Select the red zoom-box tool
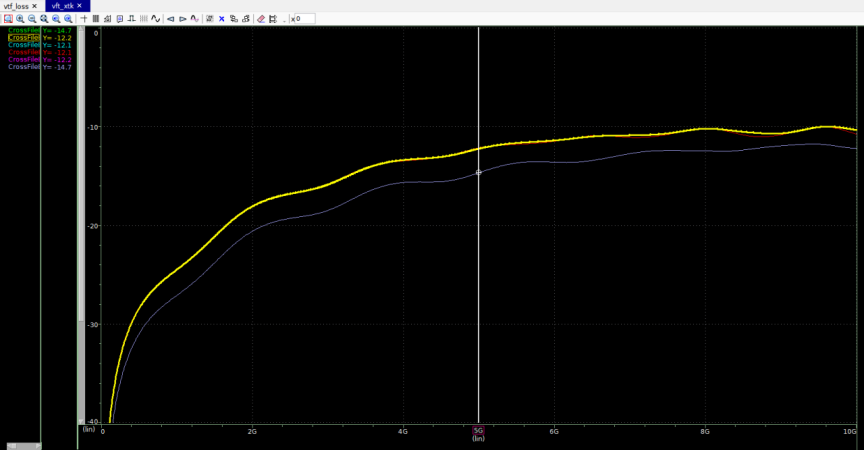The image size is (864, 450). 8,19
